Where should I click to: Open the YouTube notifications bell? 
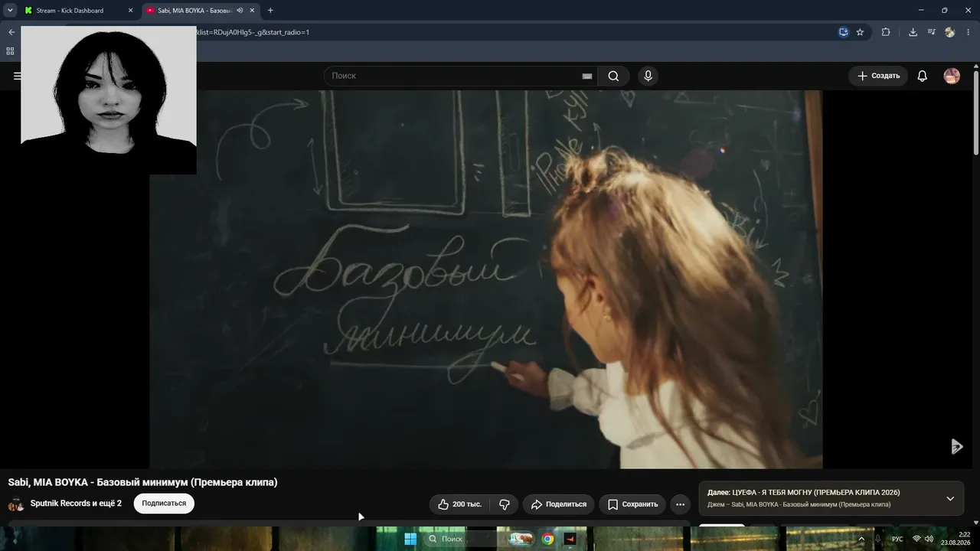tap(923, 76)
